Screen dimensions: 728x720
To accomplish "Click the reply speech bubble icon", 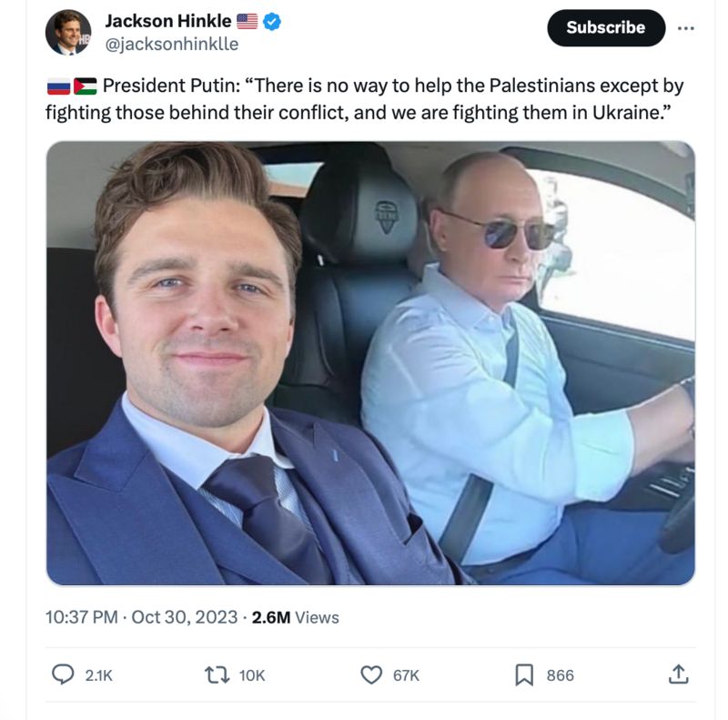I will (62, 674).
